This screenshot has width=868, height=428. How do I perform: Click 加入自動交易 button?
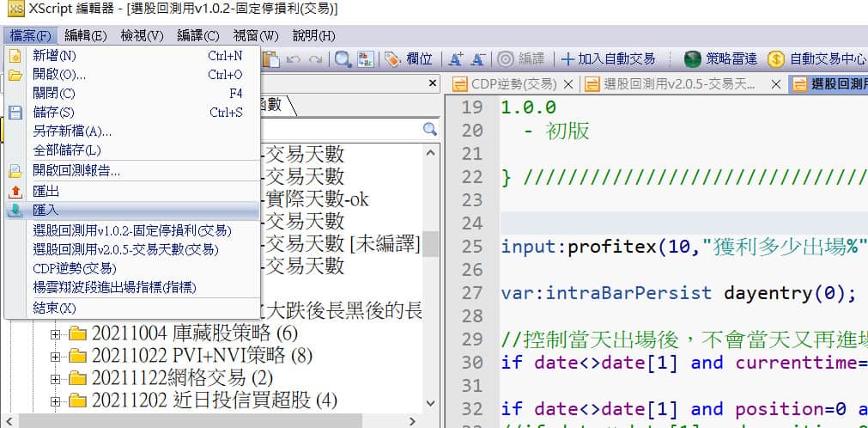click(x=608, y=58)
